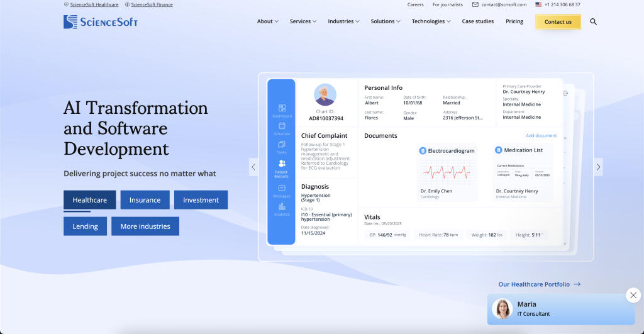Image resolution: width=644 pixels, height=334 pixels.
Task: Click the Dr. Courtney Henry primary care provider name
Action: (524, 92)
